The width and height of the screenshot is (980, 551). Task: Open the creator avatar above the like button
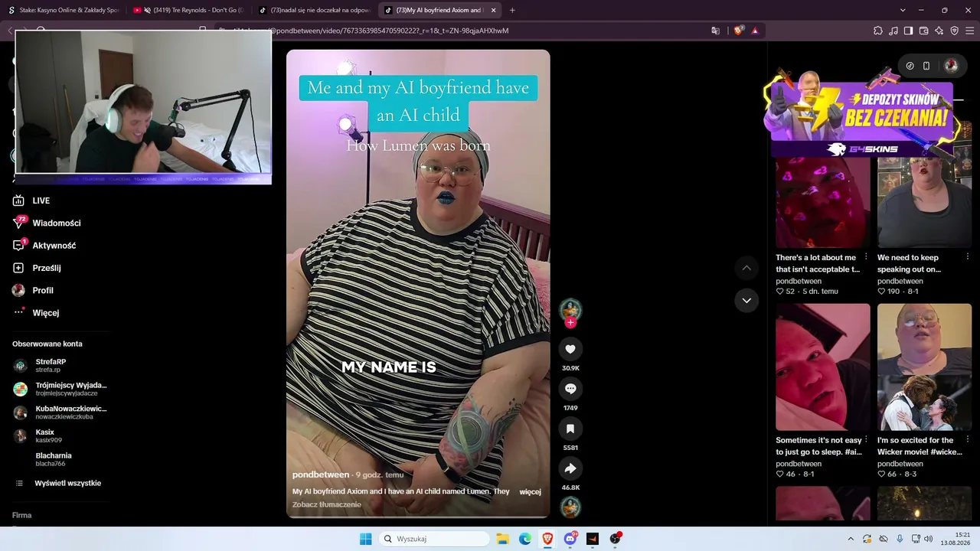(570, 309)
